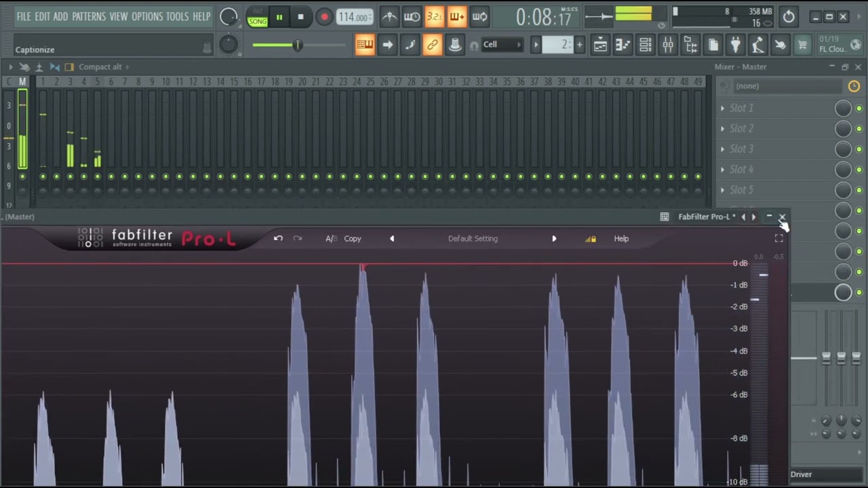The width and height of the screenshot is (868, 488).
Task: Expand Slot 1 effect menu arrow
Action: coord(722,108)
